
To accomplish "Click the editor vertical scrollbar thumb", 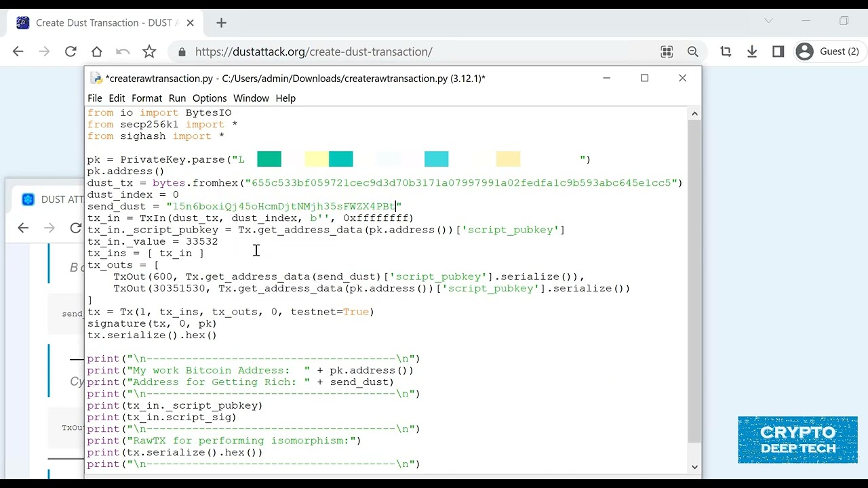I will click(694, 281).
